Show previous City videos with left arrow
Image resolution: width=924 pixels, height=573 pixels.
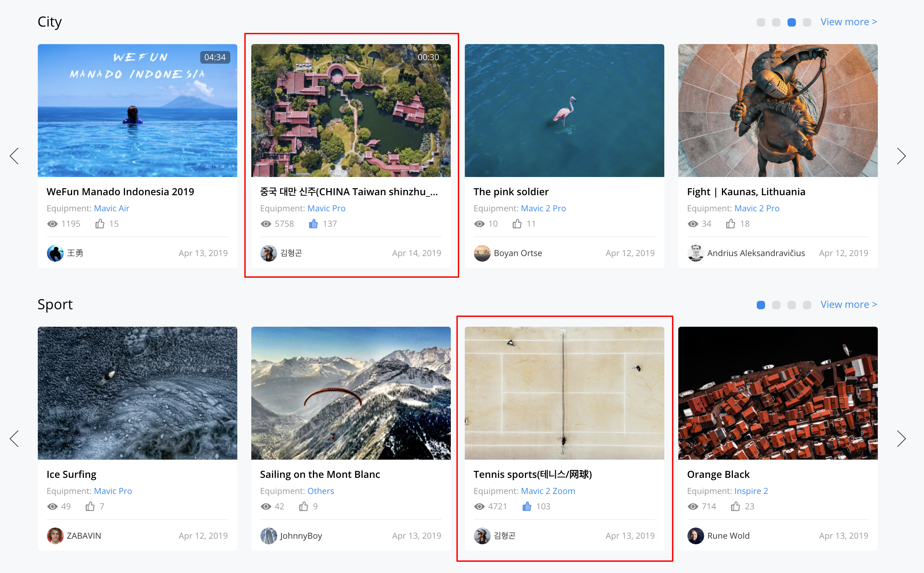[x=14, y=156]
